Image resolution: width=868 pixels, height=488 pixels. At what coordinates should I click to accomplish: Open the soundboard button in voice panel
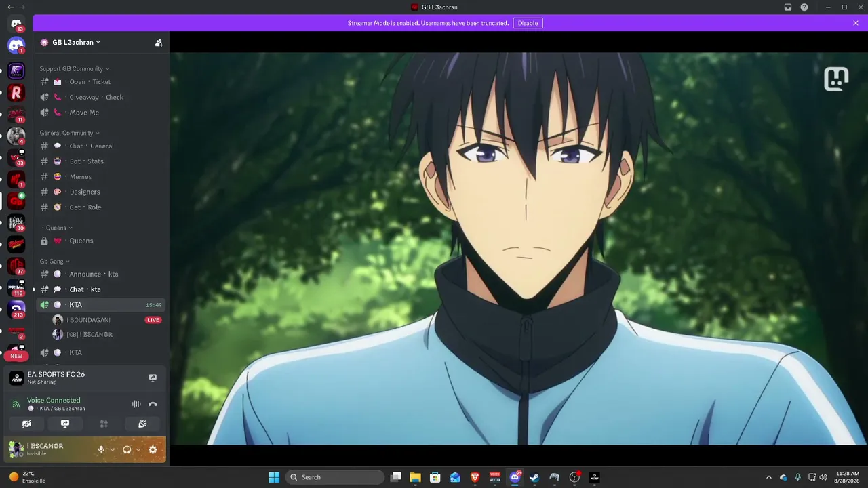pos(142,424)
